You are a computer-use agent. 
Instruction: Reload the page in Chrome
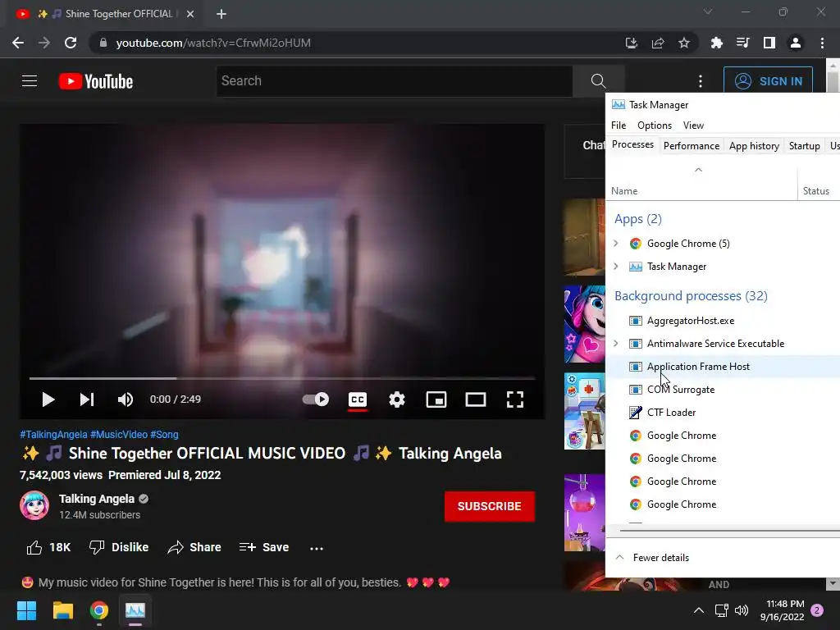pyautogui.click(x=71, y=43)
